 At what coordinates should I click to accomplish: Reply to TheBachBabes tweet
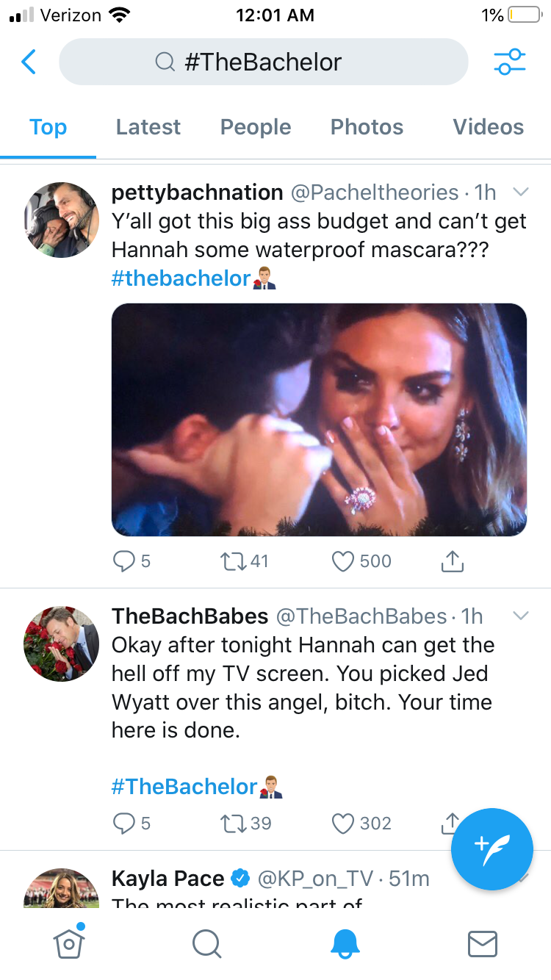click(123, 824)
